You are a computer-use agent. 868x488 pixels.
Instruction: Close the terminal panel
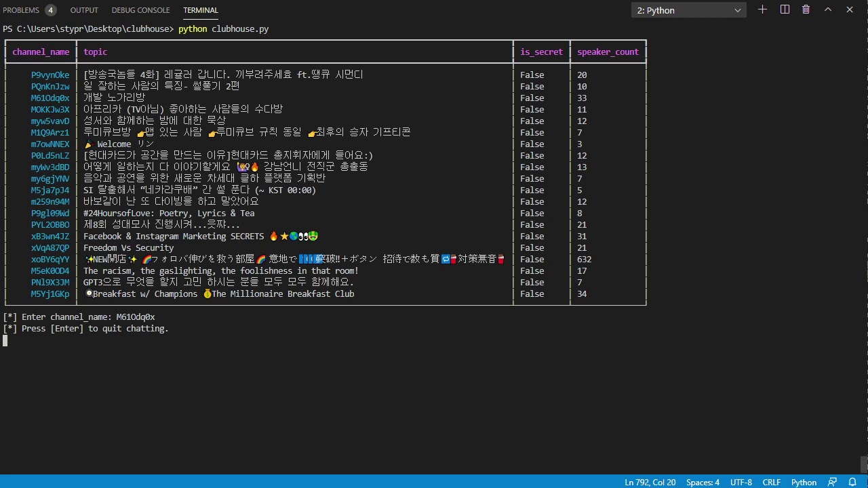850,9
